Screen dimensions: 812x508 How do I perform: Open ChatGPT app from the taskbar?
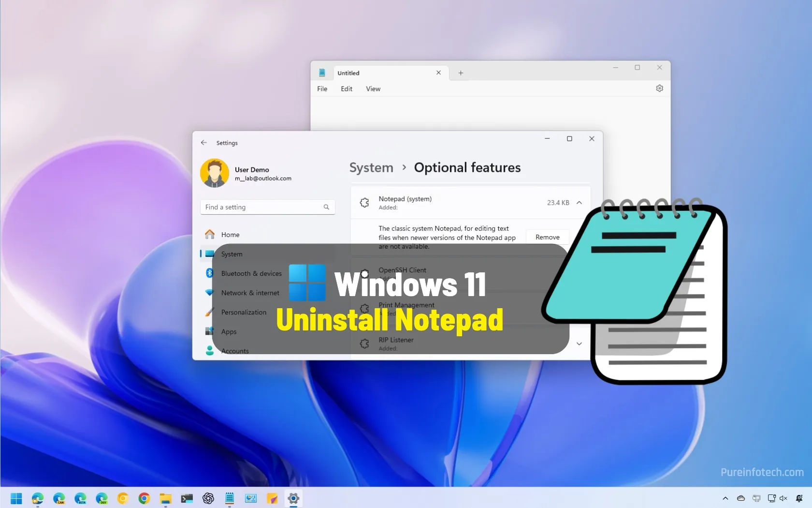coord(208,498)
